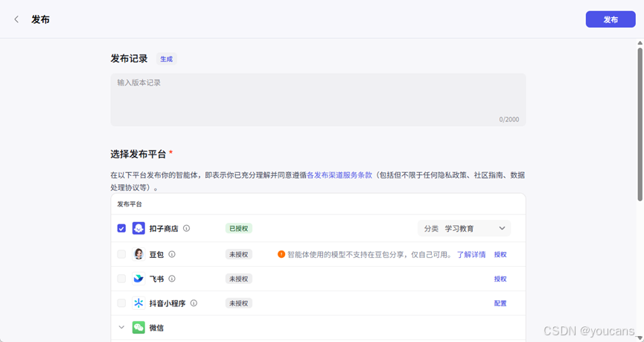Click the 抖音小程序 platform icon
Viewport: 644px width, 342px height.
[138, 303]
